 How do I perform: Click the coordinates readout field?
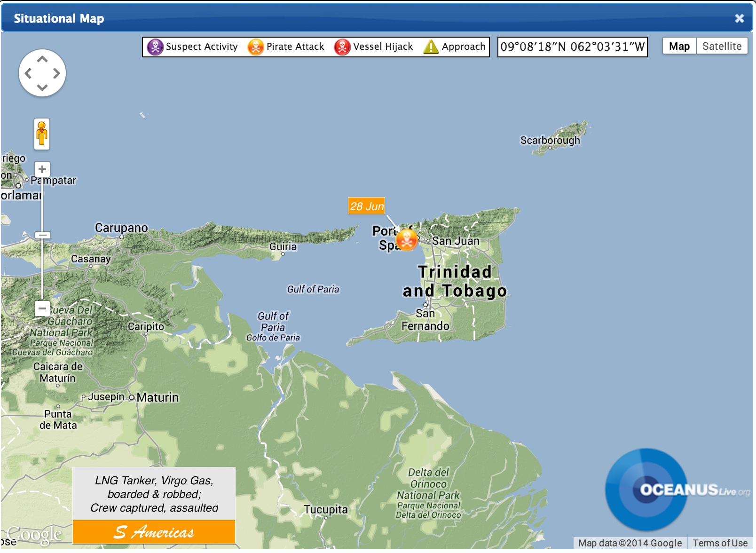[x=572, y=47]
